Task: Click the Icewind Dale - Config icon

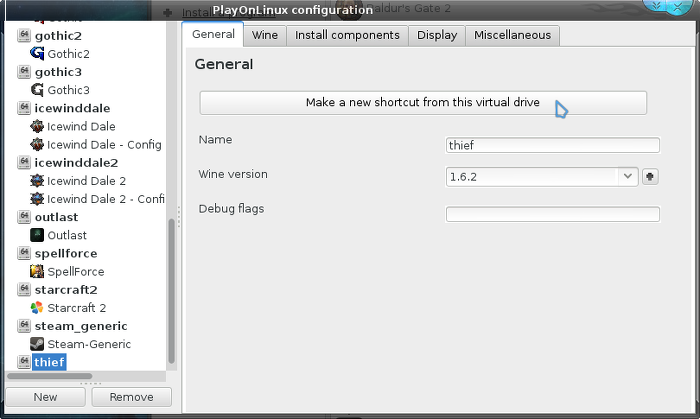Action: (37, 145)
